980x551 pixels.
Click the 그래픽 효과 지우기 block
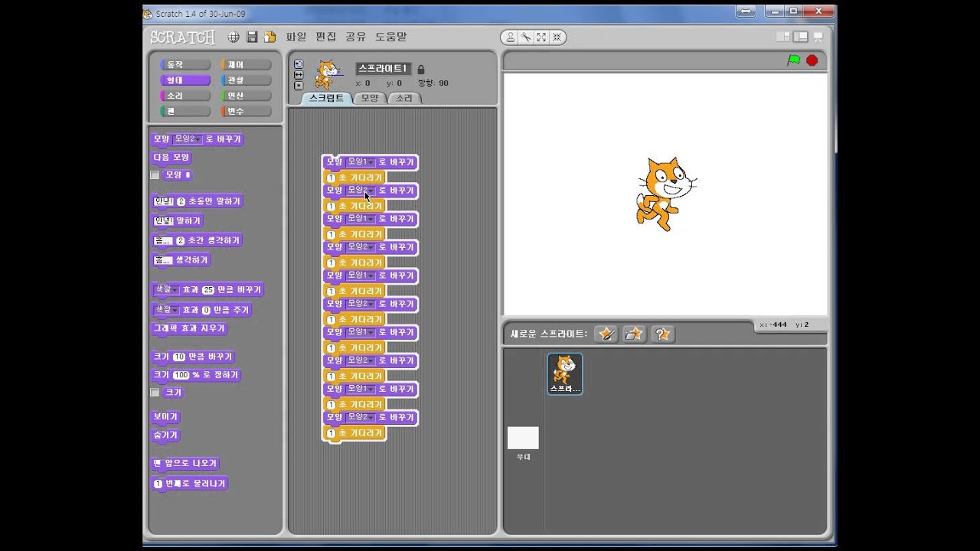pos(189,329)
